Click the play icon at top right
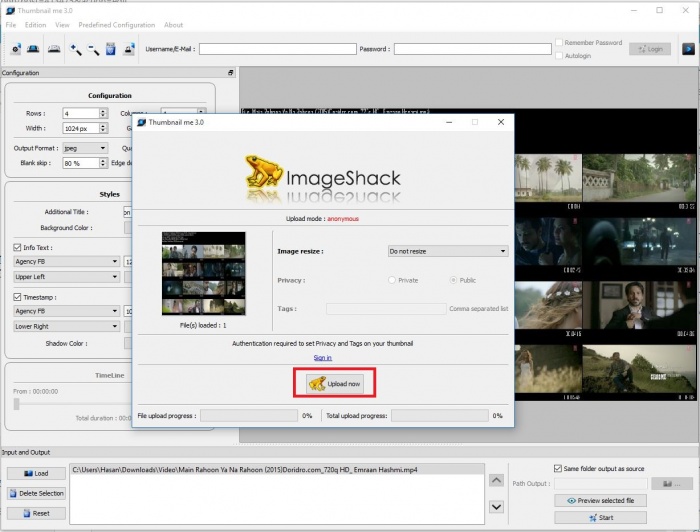Screen dimensions: 700x532 (688, 48)
